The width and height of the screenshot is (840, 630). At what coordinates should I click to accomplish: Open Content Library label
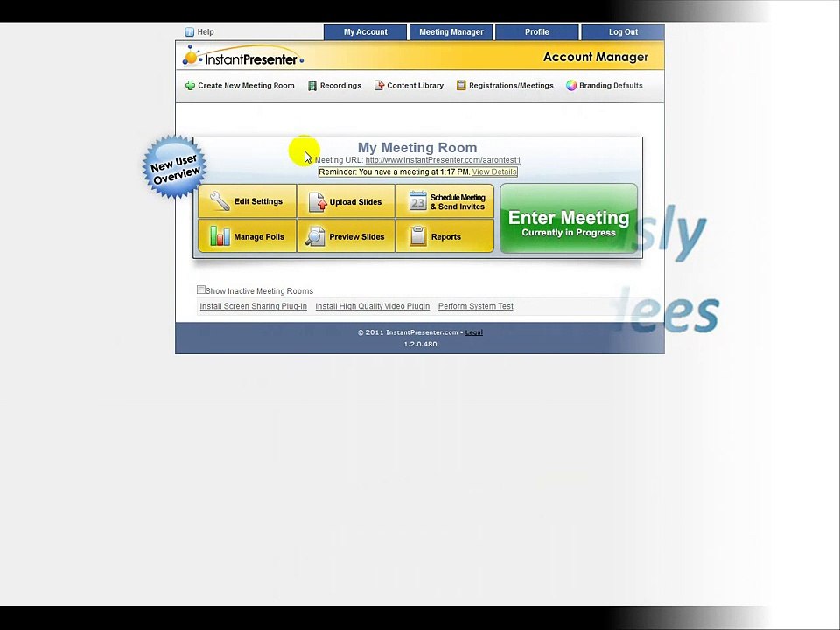[x=415, y=85]
